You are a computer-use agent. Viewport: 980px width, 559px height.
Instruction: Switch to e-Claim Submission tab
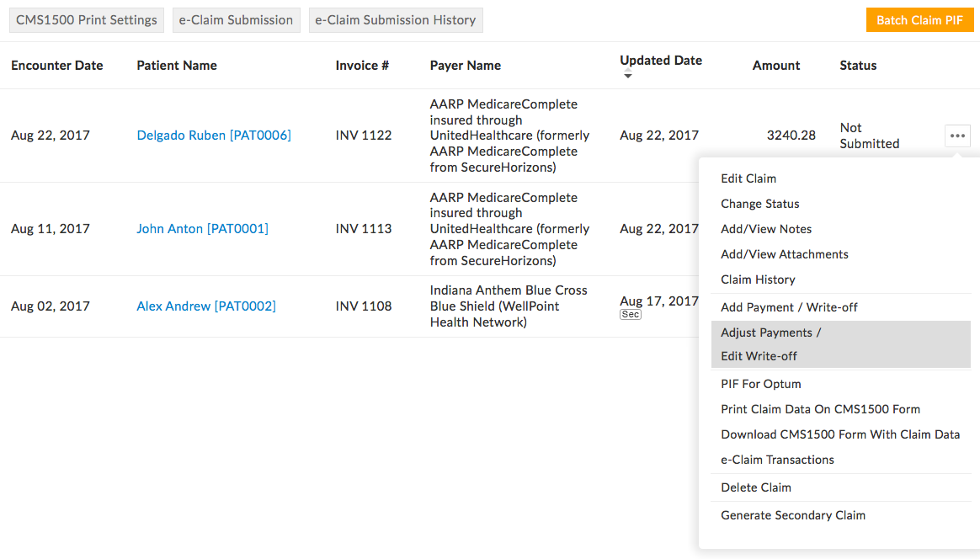pyautogui.click(x=236, y=19)
